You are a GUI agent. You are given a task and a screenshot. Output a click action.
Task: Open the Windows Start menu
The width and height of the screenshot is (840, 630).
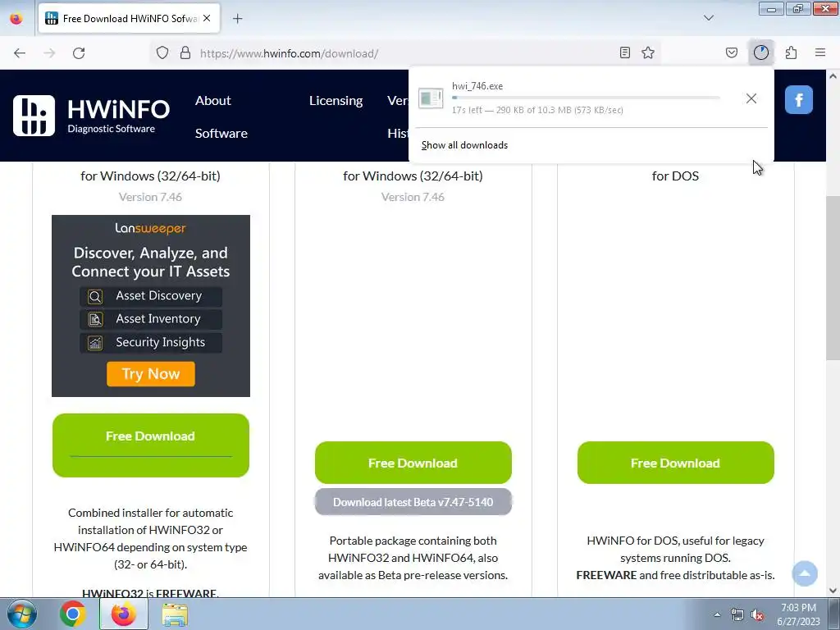pyautogui.click(x=21, y=614)
